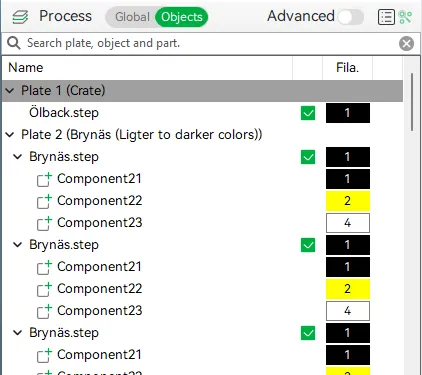Screen dimensions: 422x375
Task: Open yellow filament 2 swatch of second Component22
Action: pyautogui.click(x=348, y=289)
